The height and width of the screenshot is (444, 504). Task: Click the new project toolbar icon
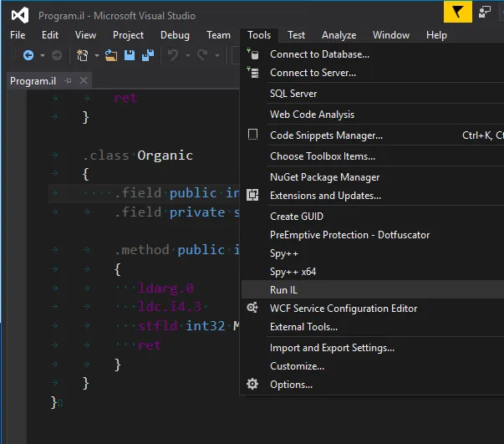tap(82, 55)
